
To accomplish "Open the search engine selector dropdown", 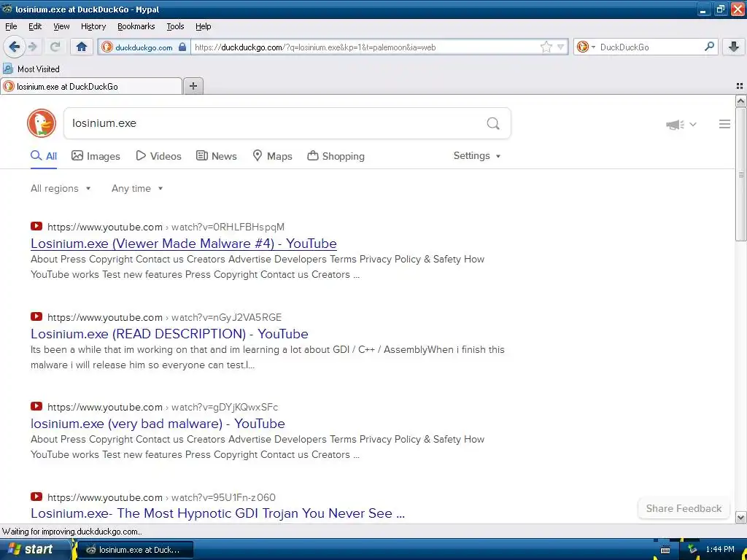I will 586,47.
